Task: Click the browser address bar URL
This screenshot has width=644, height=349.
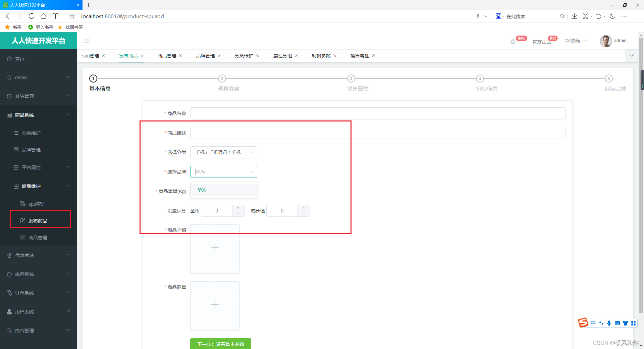Action: point(122,16)
